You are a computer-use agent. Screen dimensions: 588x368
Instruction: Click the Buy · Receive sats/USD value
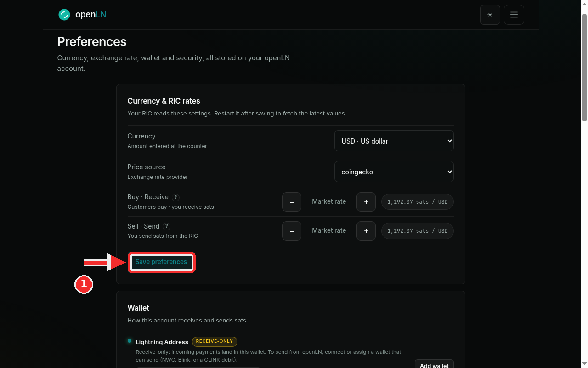click(418, 202)
